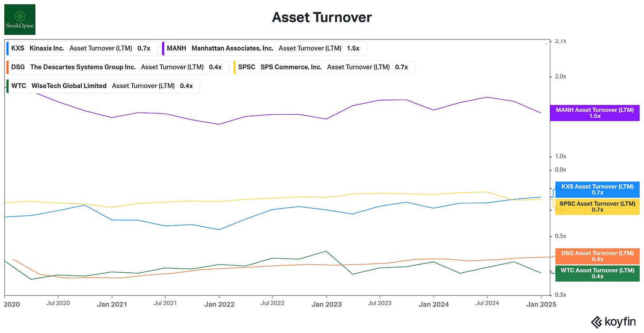The width and height of the screenshot is (644, 333).
Task: Select the SPSC SPS Commerce legend entry
Action: pos(324,67)
